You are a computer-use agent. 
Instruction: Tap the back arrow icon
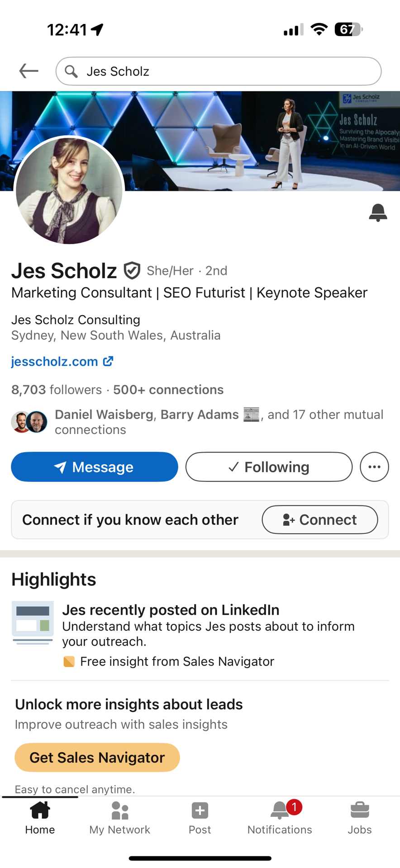tap(29, 71)
